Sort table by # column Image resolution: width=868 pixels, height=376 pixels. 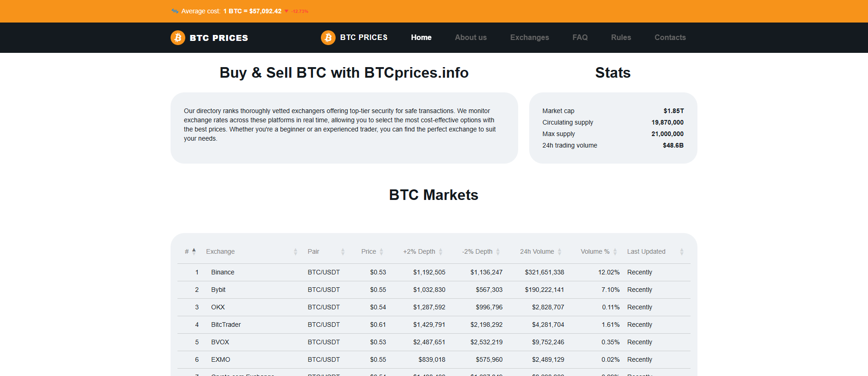point(190,251)
